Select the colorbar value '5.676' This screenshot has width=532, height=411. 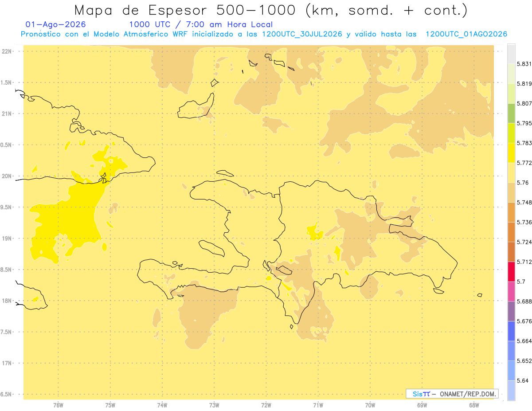[524, 321]
